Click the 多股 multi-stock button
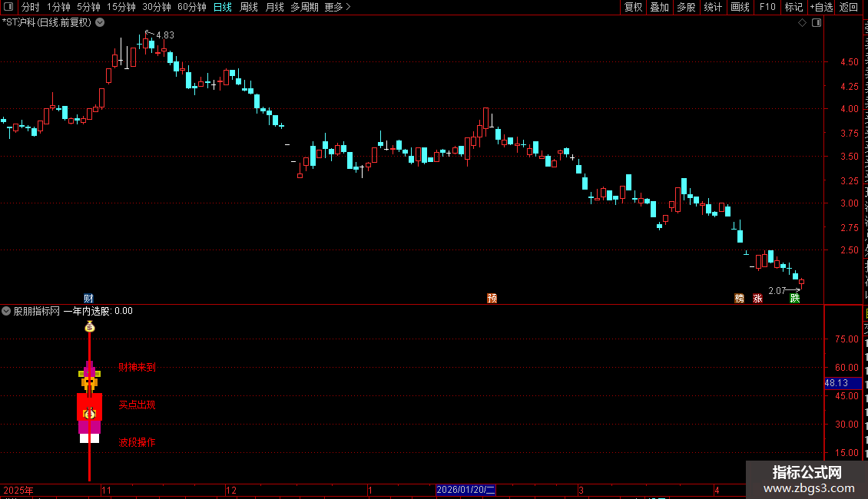The image size is (868, 499). coord(686,7)
